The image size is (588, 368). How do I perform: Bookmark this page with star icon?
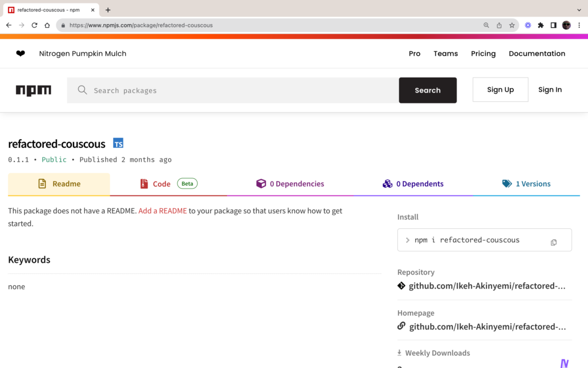pos(512,25)
